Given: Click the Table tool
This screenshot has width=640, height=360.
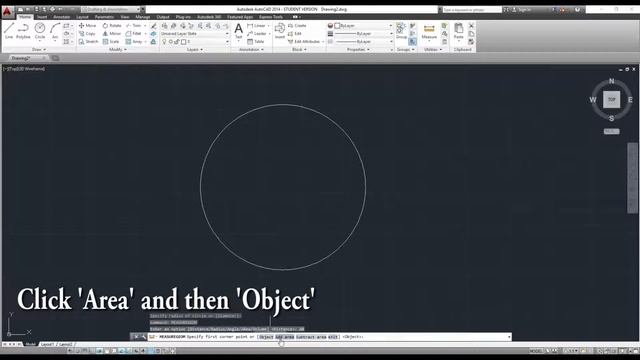Looking at the screenshot, I should [x=256, y=42].
